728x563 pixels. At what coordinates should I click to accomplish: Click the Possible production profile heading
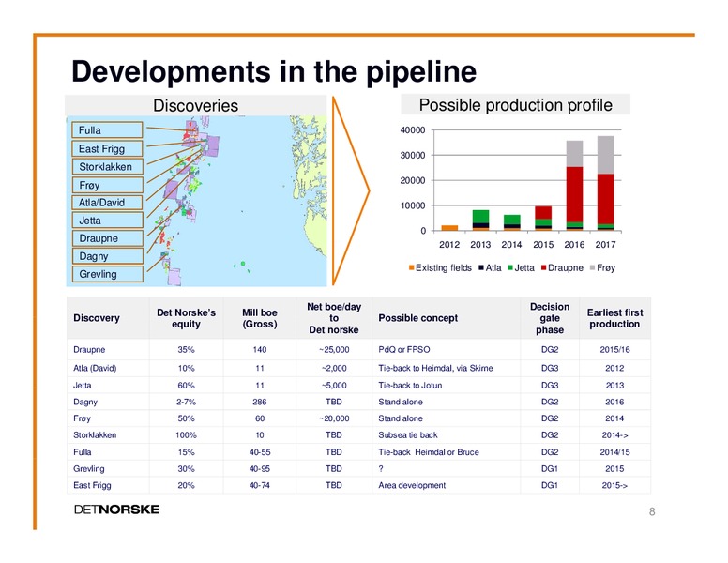pos(515,105)
